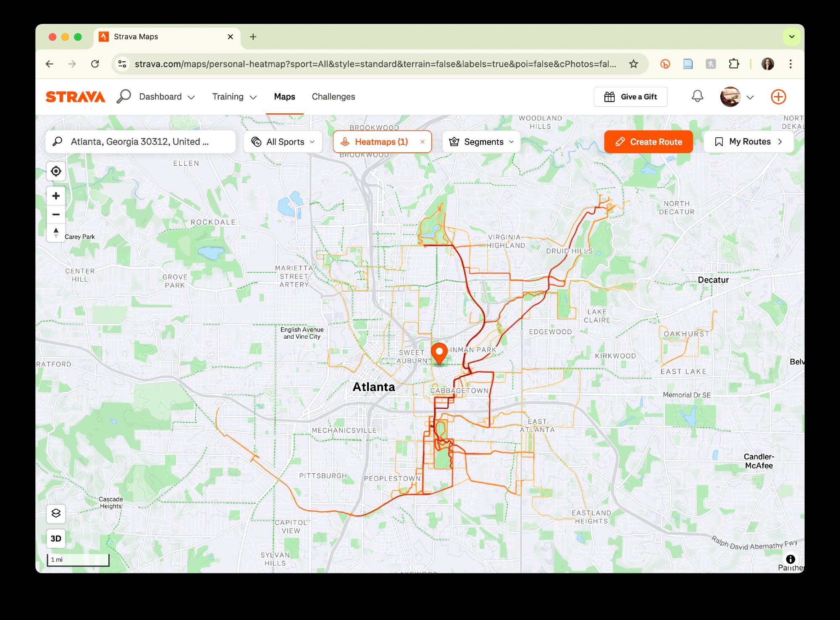
Task: Zoom in on the map
Action: click(x=56, y=196)
